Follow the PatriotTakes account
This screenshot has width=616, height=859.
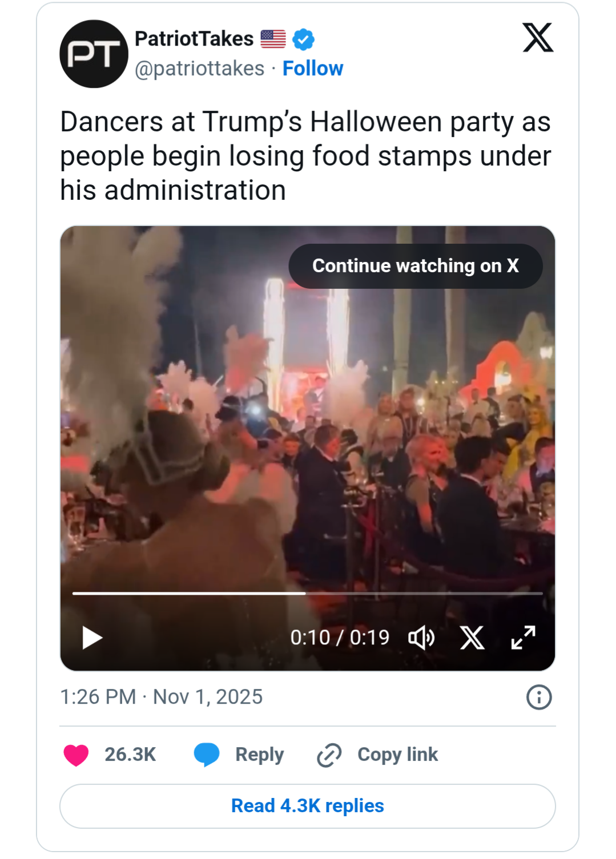click(313, 68)
